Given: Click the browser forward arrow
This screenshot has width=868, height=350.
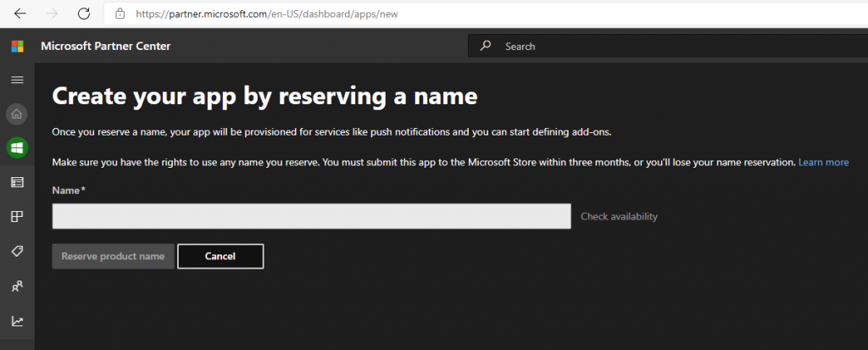Looking at the screenshot, I should pyautogui.click(x=52, y=14).
